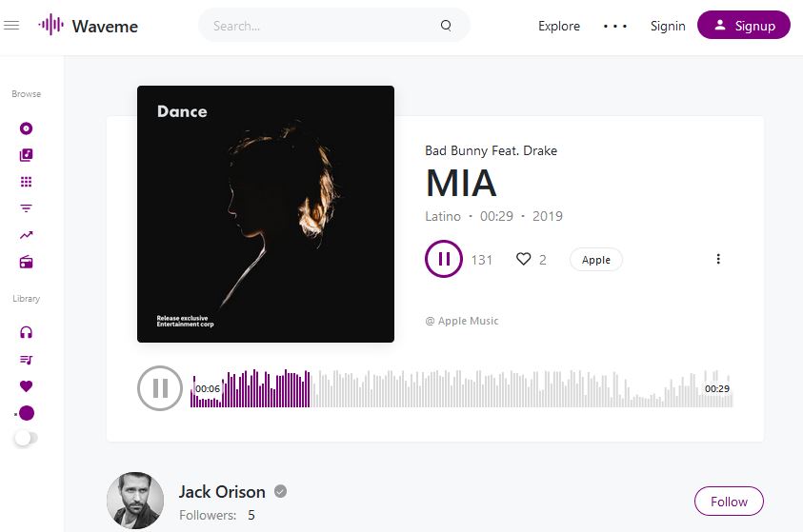The width and height of the screenshot is (803, 532).
Task: Click the Signup button
Action: coord(744,25)
